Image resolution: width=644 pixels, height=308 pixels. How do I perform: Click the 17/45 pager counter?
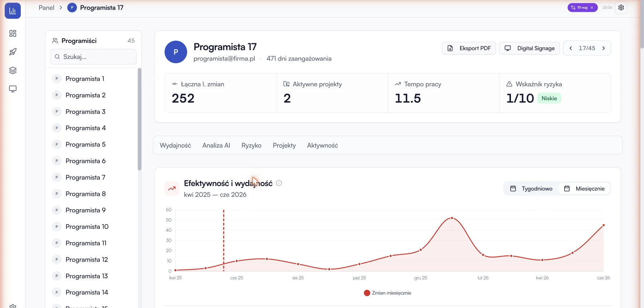pos(587,48)
